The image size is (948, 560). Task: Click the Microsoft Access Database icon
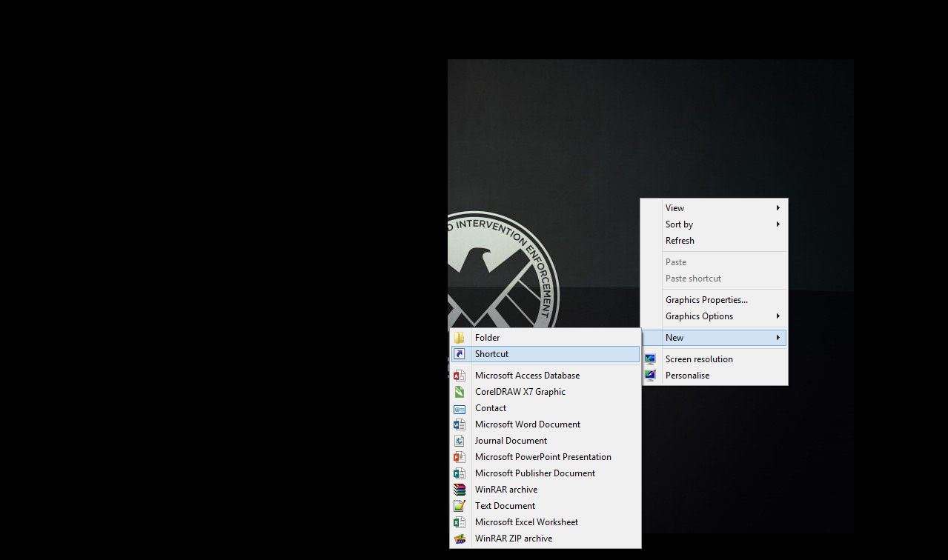click(460, 376)
